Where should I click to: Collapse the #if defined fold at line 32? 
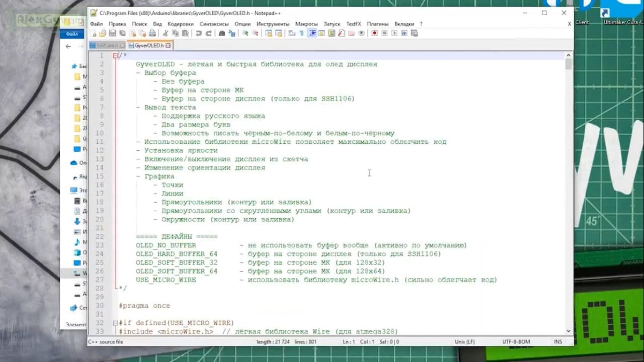tap(115, 323)
